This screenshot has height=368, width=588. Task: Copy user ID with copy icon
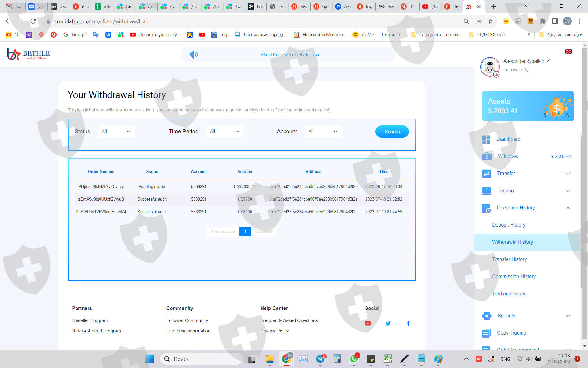click(x=526, y=70)
